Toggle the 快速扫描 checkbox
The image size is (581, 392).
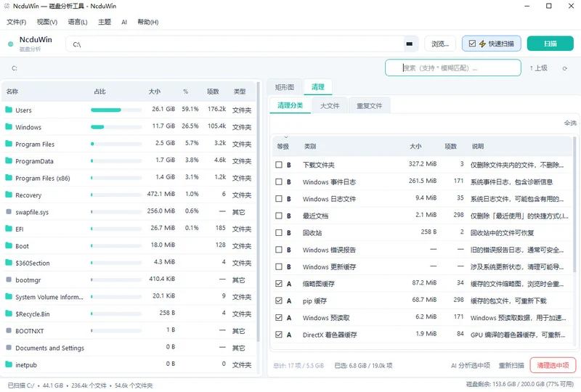(x=473, y=44)
